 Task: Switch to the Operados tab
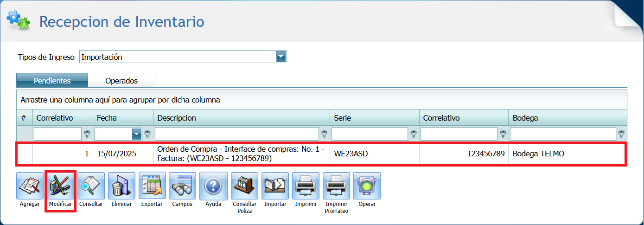(x=121, y=80)
